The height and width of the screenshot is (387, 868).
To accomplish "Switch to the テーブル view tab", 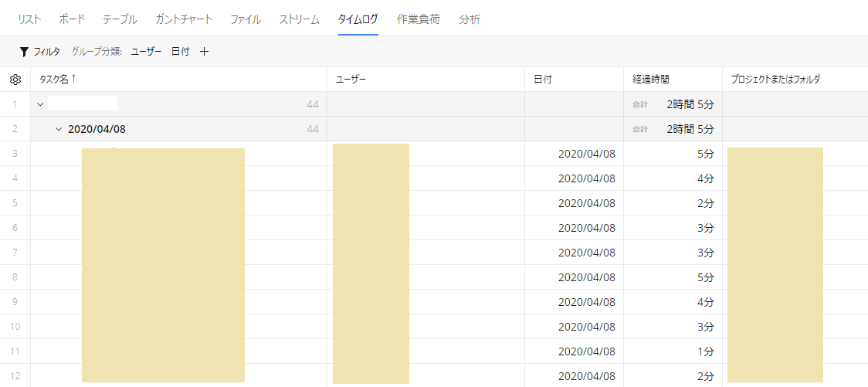I will click(120, 19).
